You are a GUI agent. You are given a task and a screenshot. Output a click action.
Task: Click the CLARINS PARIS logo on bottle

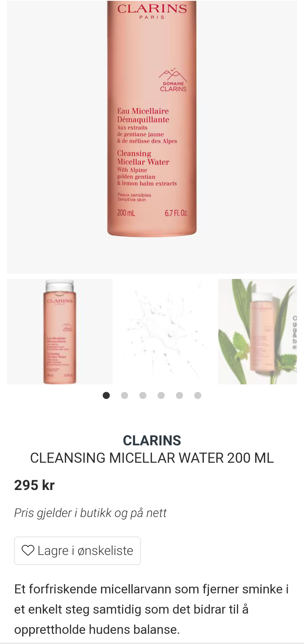(152, 11)
